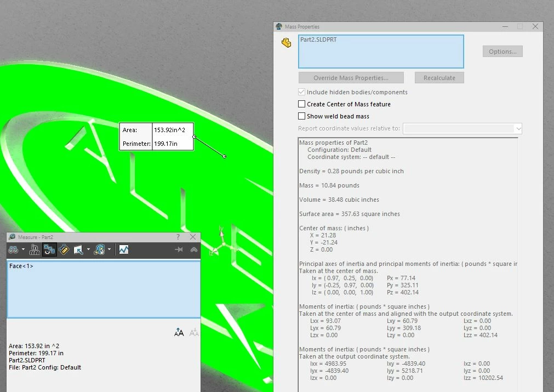Click 'Perimeter: 199.17 in' in Measure results

coord(36,353)
